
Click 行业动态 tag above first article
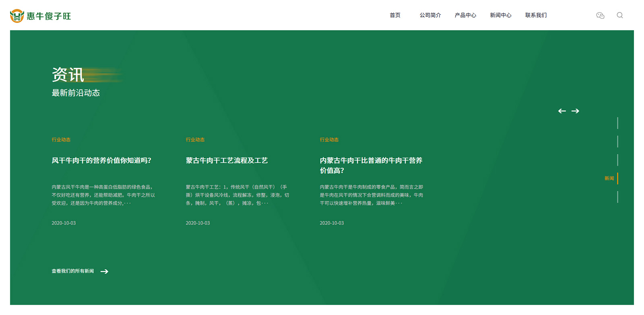pos(61,140)
